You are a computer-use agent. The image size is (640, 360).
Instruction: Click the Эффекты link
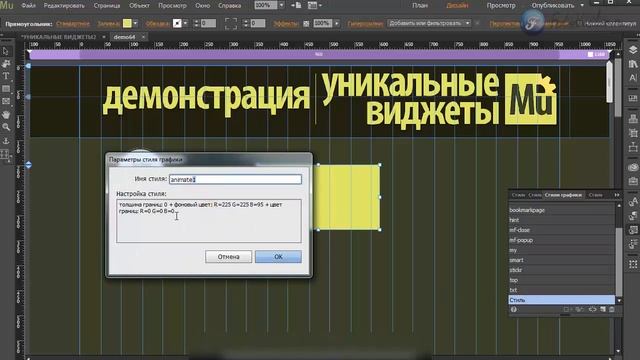tap(286, 24)
